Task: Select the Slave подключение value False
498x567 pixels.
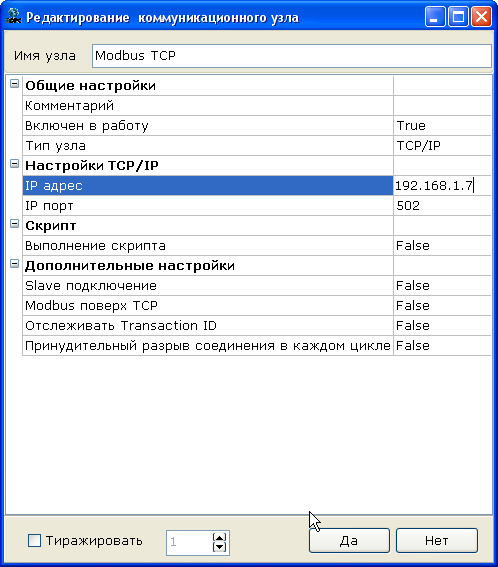Action: [x=442, y=286]
